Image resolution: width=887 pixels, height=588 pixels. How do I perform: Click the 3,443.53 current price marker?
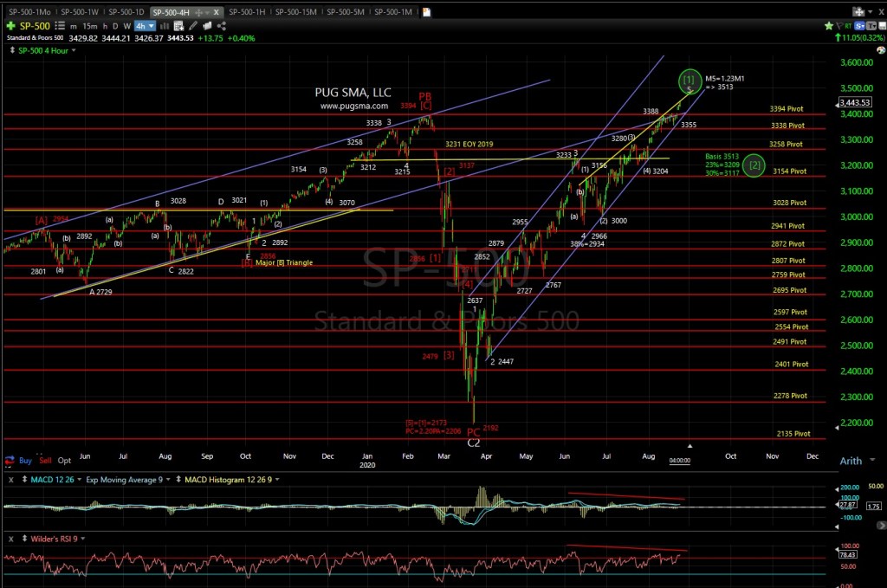click(855, 102)
